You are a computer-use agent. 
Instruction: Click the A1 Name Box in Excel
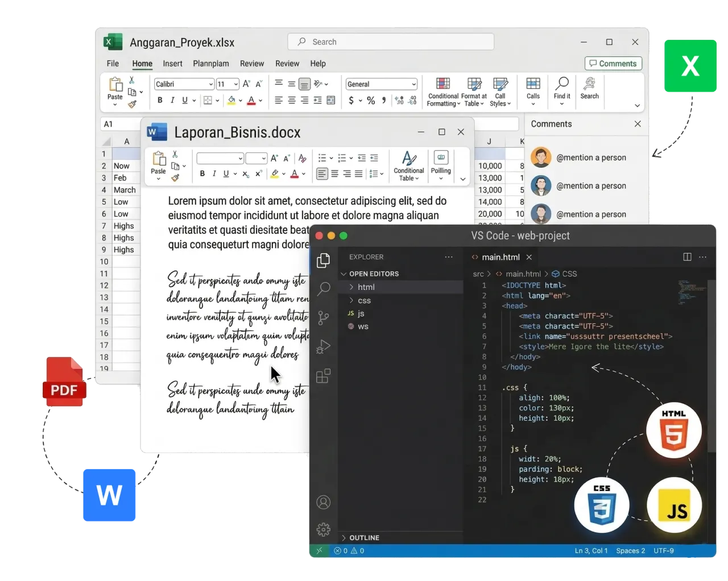(x=121, y=124)
